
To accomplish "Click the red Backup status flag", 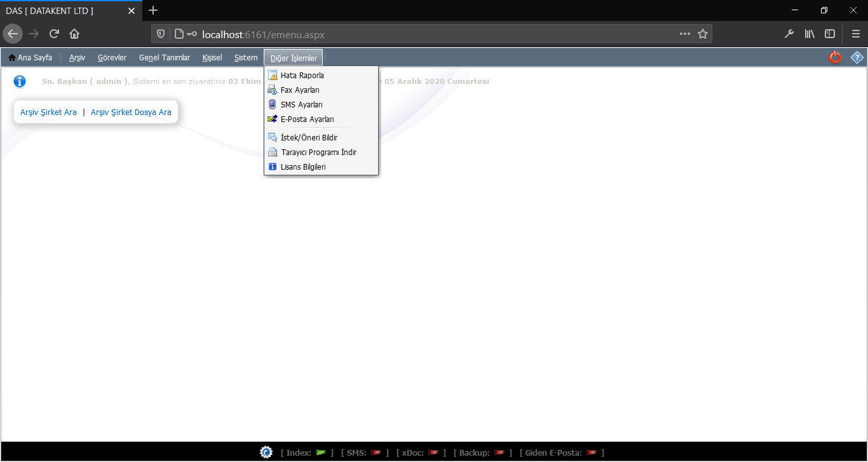I will [x=499, y=452].
